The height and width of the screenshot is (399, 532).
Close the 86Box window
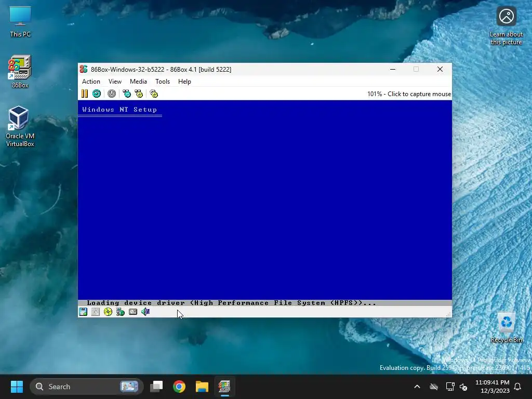point(440,69)
